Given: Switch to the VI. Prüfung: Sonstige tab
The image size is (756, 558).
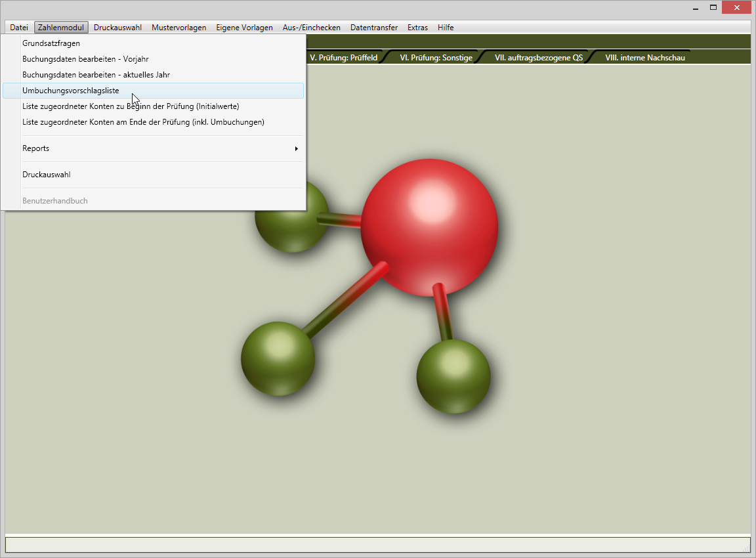Looking at the screenshot, I should tap(436, 58).
